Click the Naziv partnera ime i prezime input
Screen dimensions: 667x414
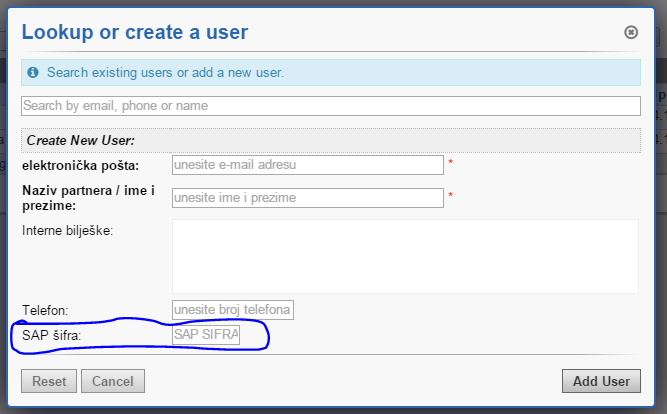pyautogui.click(x=308, y=198)
